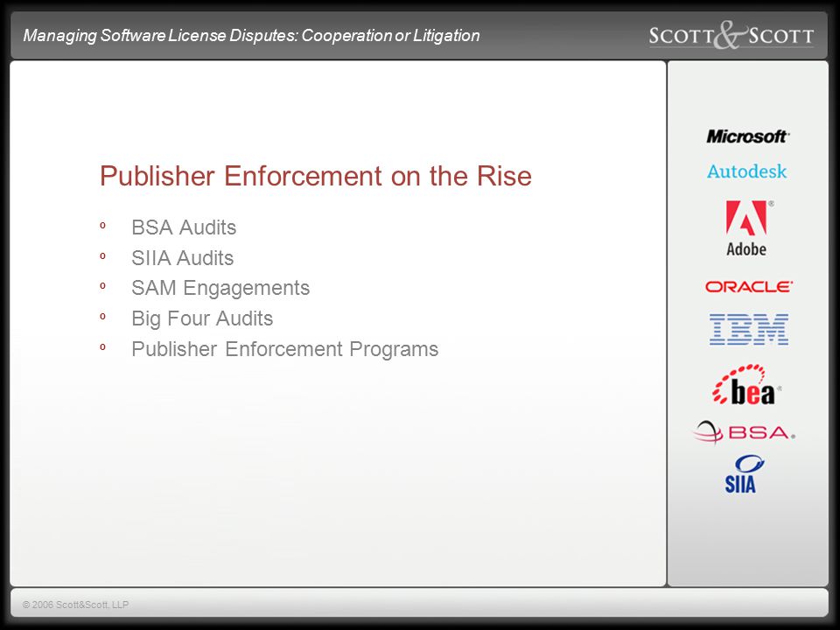The image size is (840, 630).
Task: Select the 'SAM Engagements' bullet
Action: tap(220, 288)
